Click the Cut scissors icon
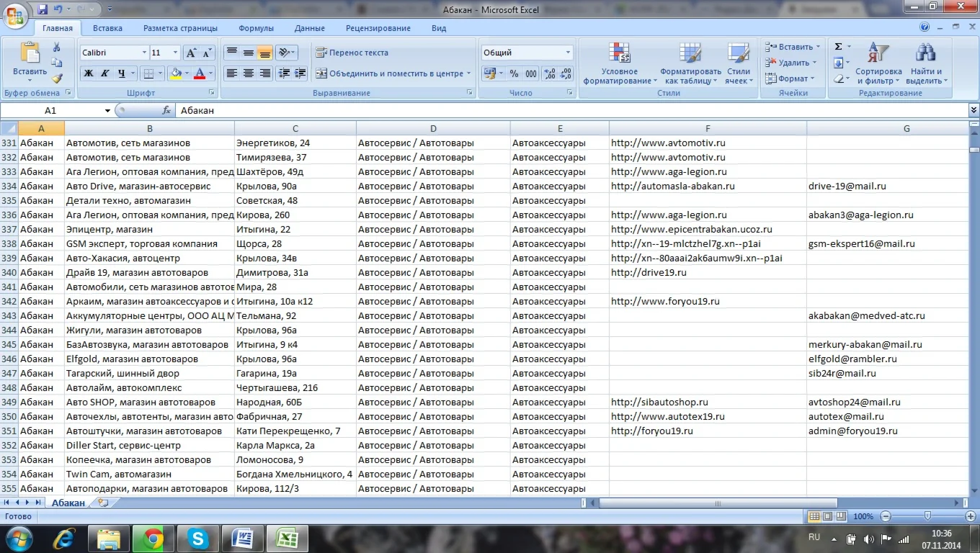This screenshot has width=980, height=553. 57,47
